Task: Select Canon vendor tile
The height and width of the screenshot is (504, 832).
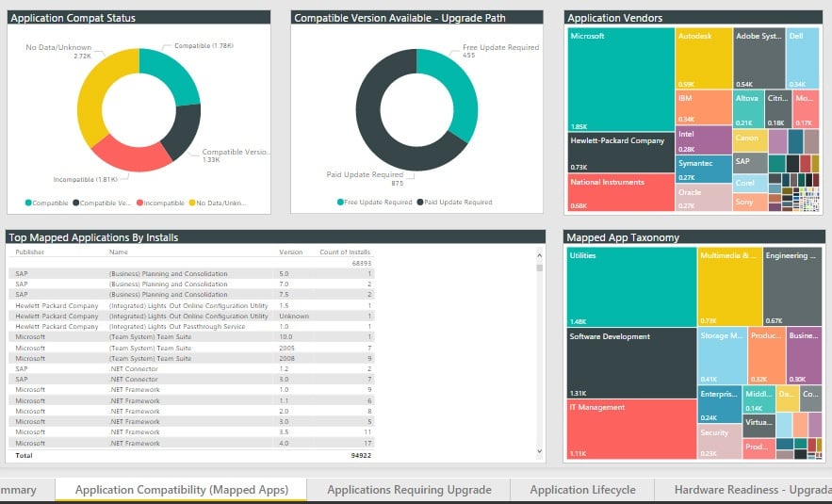Action: 750,140
